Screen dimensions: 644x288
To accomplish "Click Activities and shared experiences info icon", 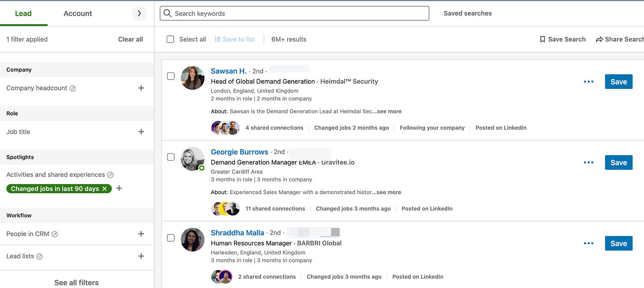I will (111, 175).
